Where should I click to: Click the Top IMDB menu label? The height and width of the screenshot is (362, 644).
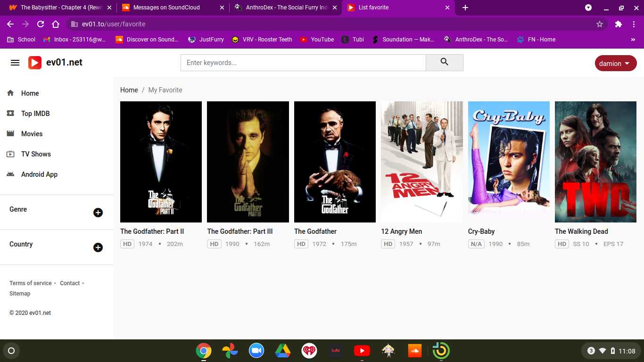point(35,114)
